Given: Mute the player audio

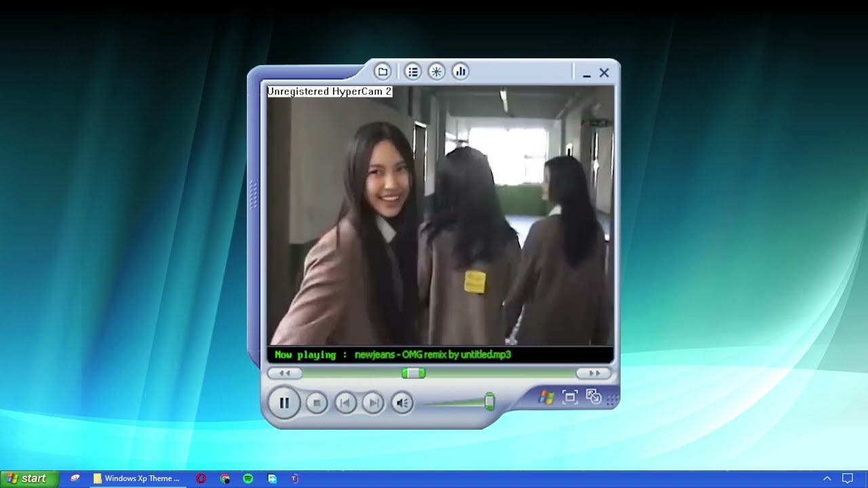Looking at the screenshot, I should (402, 403).
